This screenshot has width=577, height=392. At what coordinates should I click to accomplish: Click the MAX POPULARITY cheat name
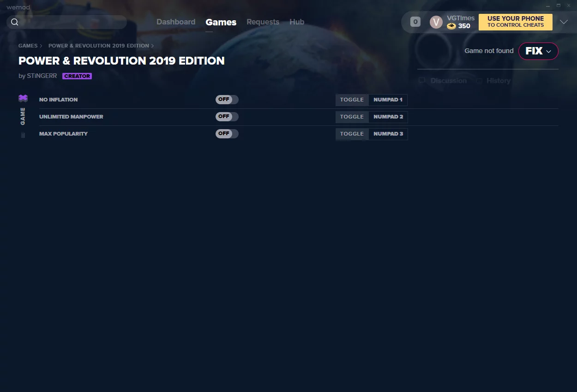[63, 134]
